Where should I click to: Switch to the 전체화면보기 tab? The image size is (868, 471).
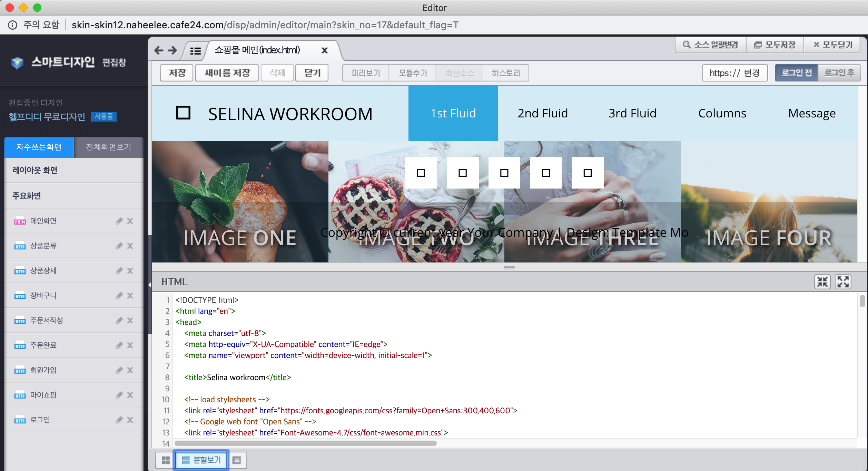click(108, 147)
